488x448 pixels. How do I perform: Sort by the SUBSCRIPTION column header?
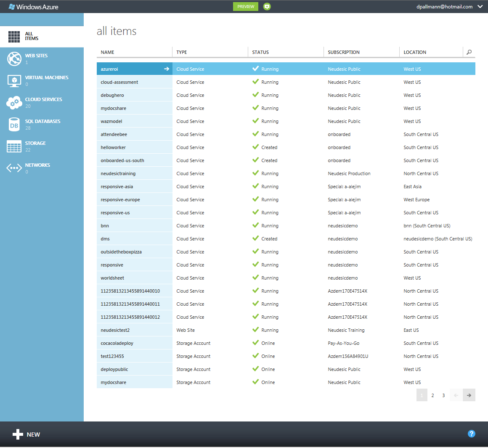coord(344,52)
